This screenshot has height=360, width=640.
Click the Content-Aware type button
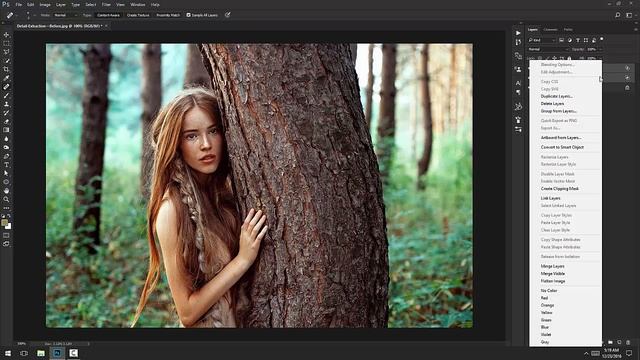109,15
